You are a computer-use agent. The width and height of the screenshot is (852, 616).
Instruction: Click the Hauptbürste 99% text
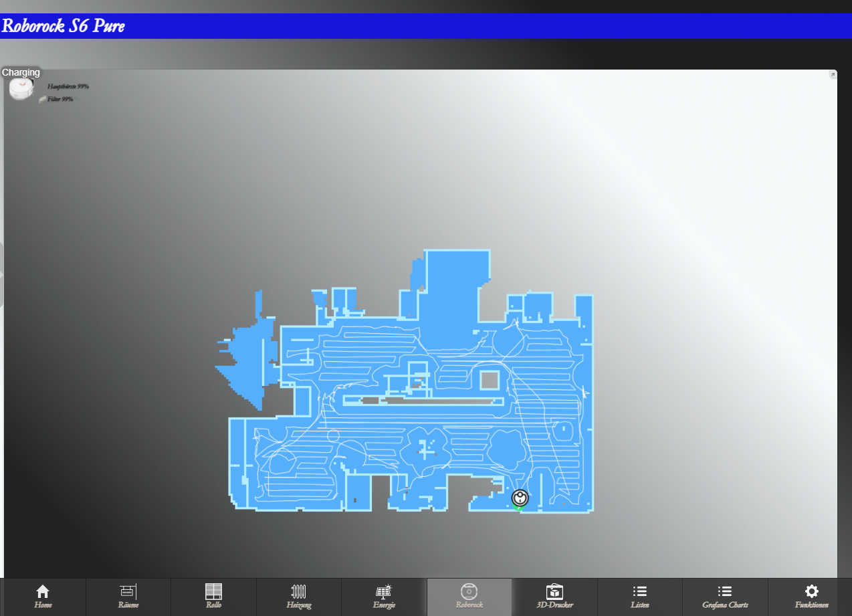pyautogui.click(x=68, y=86)
